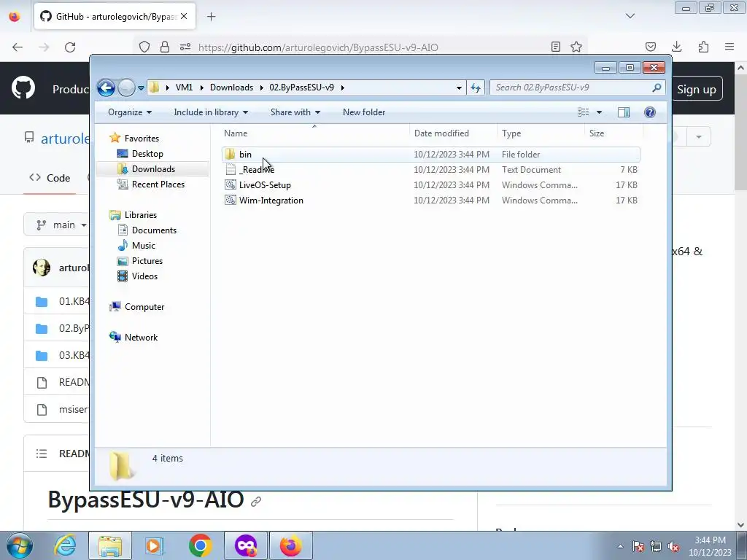Click the New folder button
Viewport: 747px width, 560px height.
364,112
